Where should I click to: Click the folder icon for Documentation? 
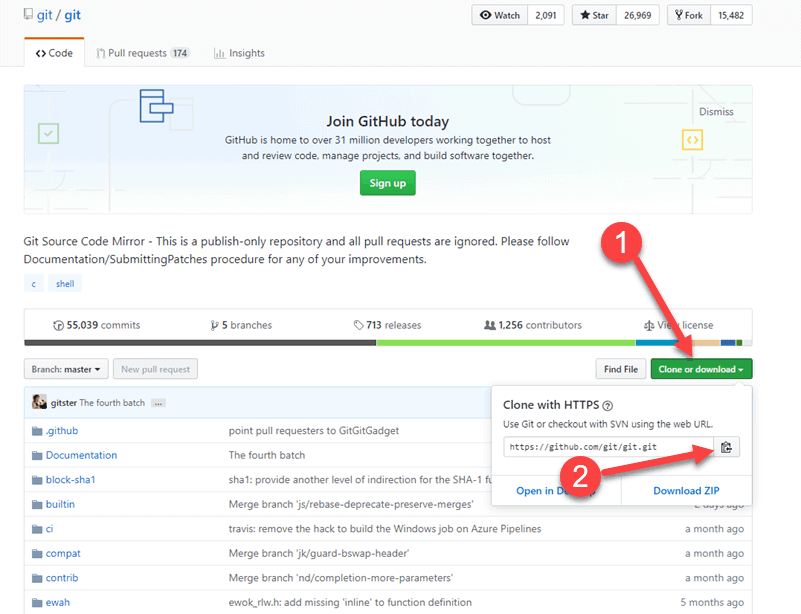(37, 456)
